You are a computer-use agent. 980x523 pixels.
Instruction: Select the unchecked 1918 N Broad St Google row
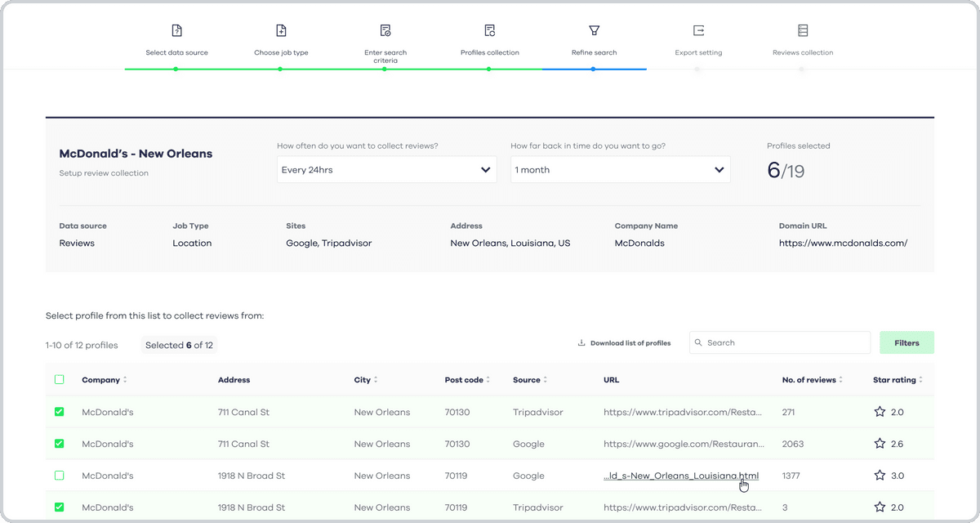pos(59,475)
